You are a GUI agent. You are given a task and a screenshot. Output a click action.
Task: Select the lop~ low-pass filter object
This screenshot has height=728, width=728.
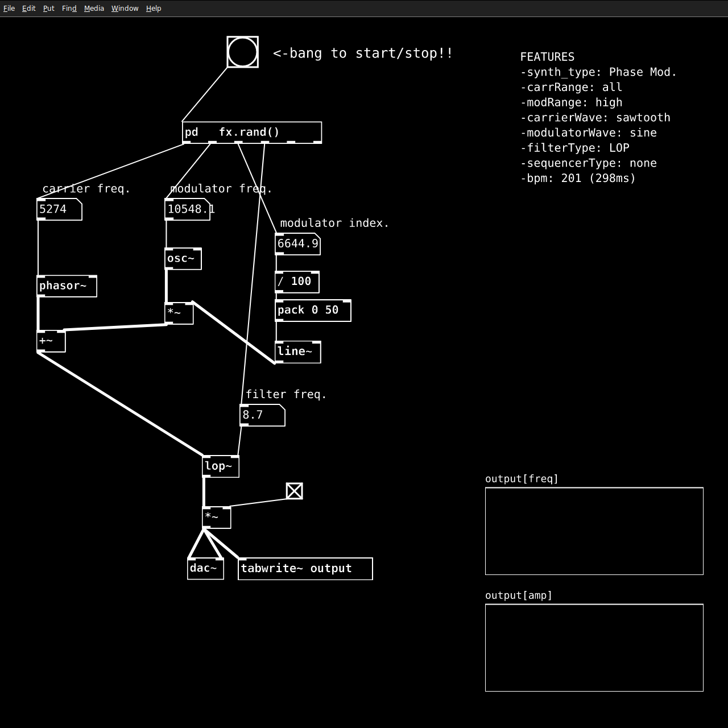pos(221,466)
